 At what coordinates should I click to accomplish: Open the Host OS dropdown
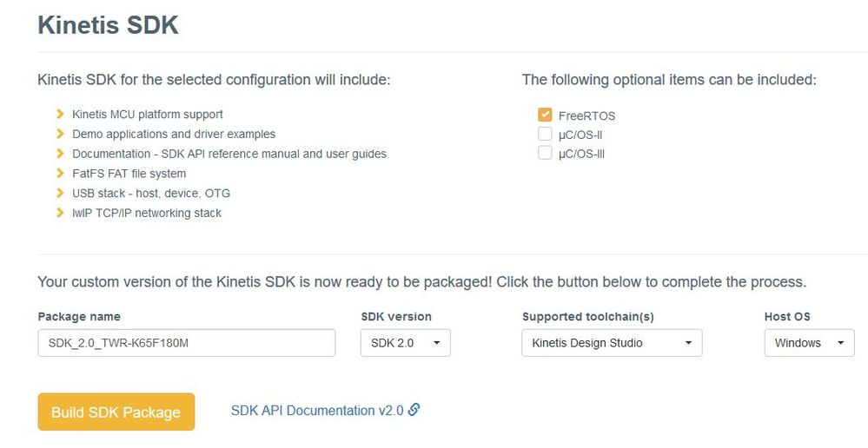(809, 343)
